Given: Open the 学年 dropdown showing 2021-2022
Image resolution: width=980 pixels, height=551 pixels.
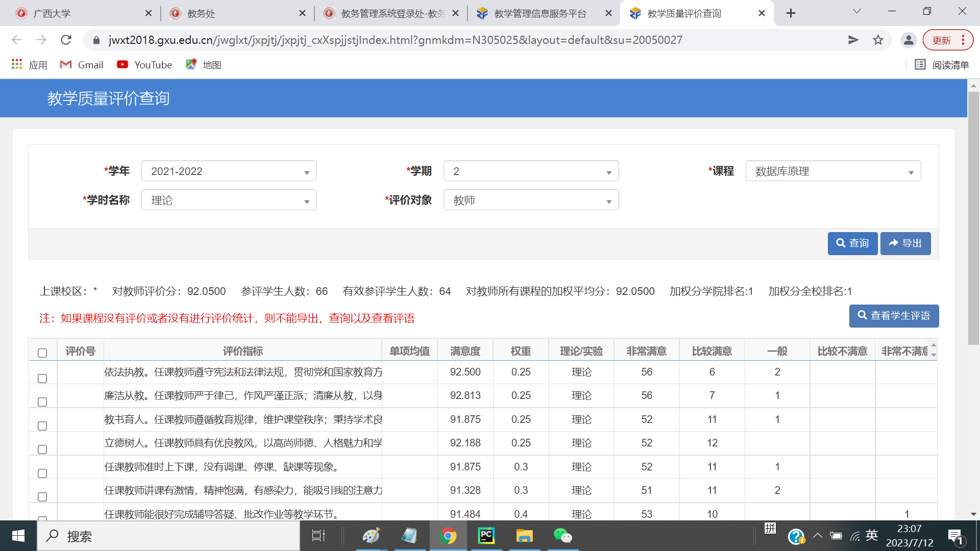Looking at the screenshot, I should pos(229,171).
